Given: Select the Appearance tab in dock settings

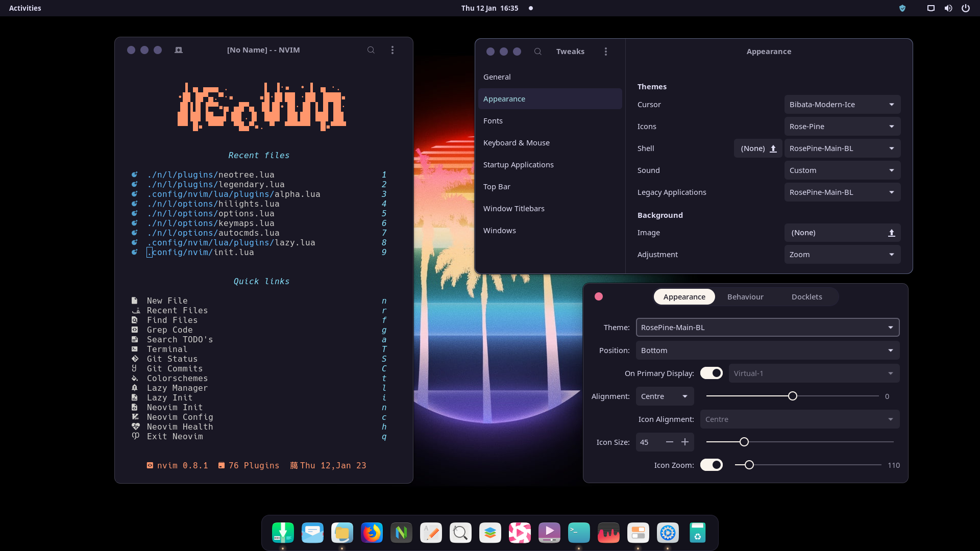Looking at the screenshot, I should 684,297.
